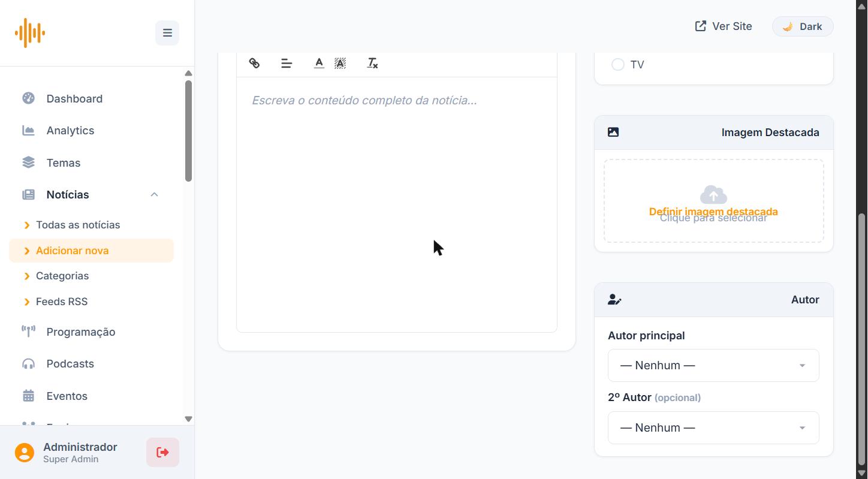The width and height of the screenshot is (868, 479).
Task: Open Analytics from the sidebar
Action: 91,131
